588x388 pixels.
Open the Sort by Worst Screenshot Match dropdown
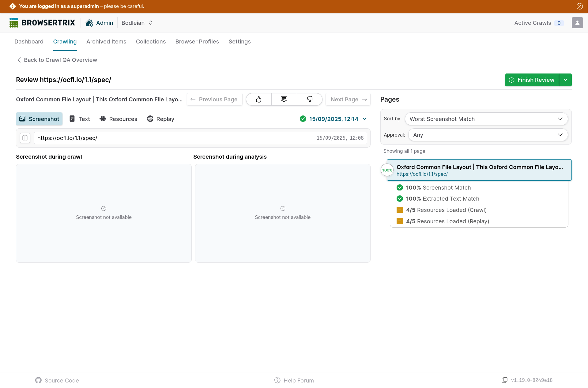tap(486, 119)
